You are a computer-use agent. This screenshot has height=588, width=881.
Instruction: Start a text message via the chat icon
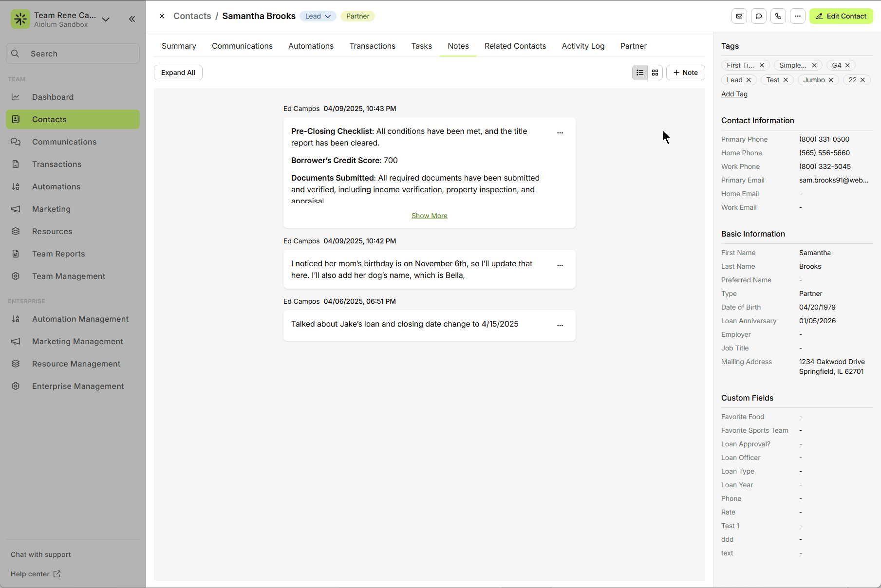coord(758,16)
